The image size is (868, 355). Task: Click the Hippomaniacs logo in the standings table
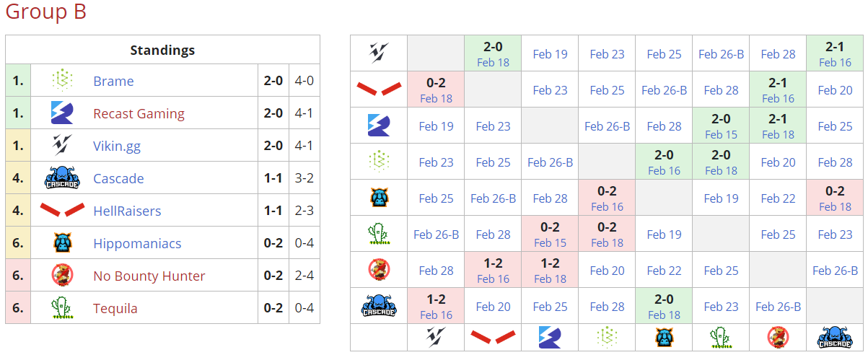[62, 243]
